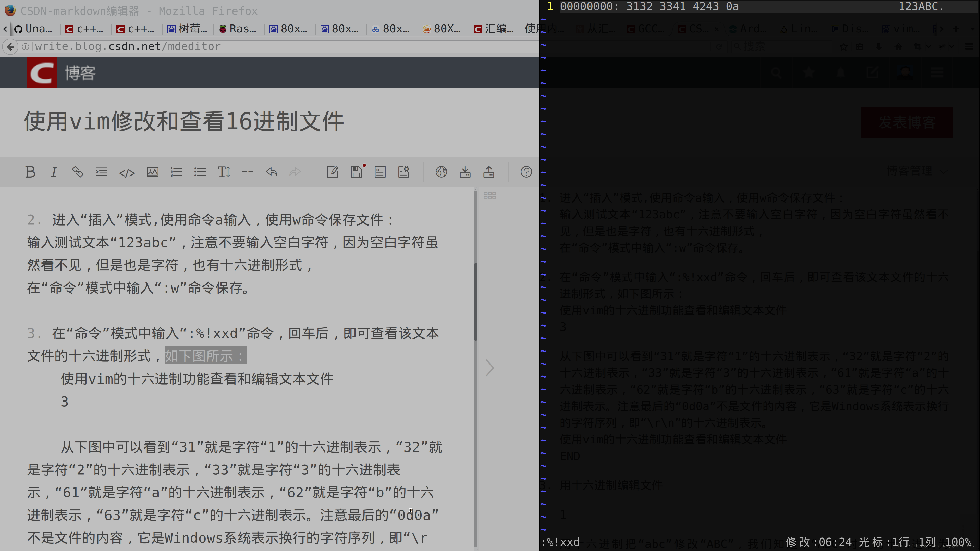Image resolution: width=980 pixels, height=551 pixels.
Task: Click the small grid icon above the preview toggle
Action: click(x=490, y=195)
